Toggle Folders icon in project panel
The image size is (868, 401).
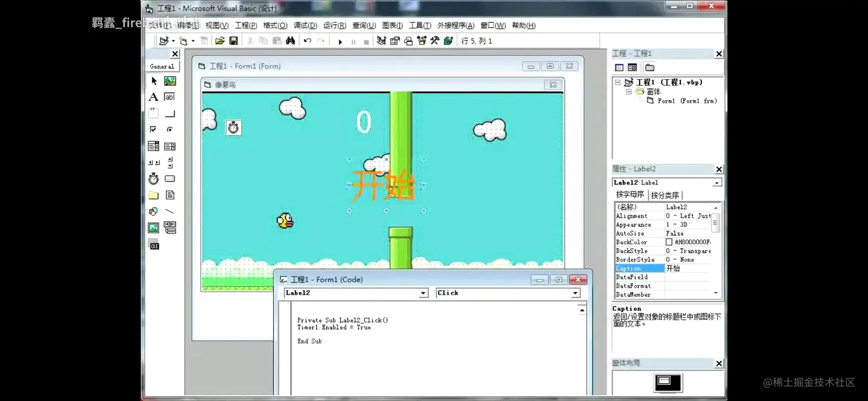(x=650, y=67)
